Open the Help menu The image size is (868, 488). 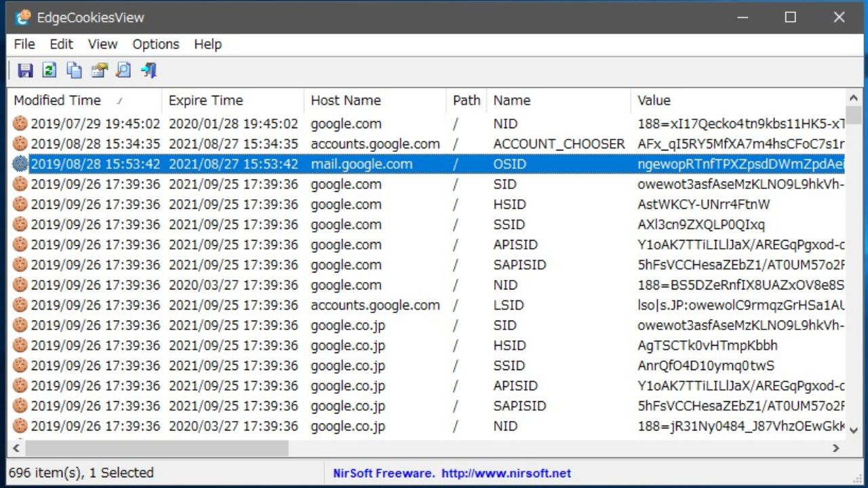[x=208, y=44]
